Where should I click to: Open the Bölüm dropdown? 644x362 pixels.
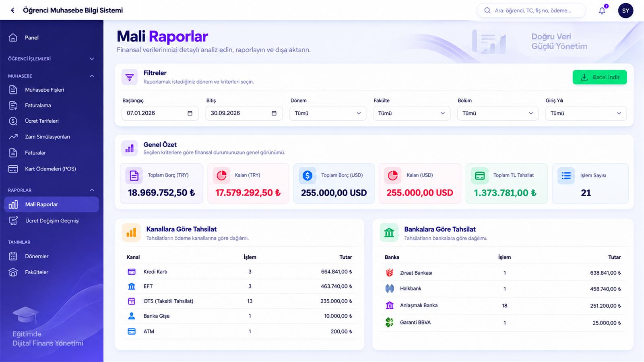coord(498,113)
